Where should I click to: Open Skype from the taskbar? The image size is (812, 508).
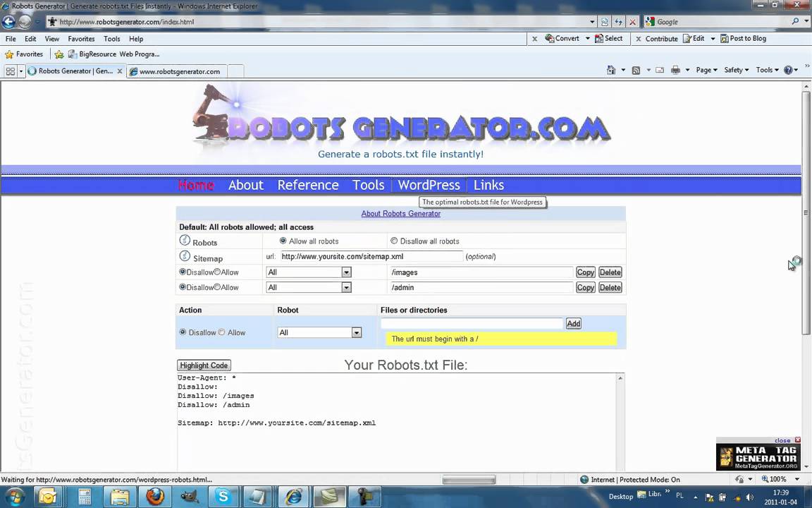coord(223,497)
